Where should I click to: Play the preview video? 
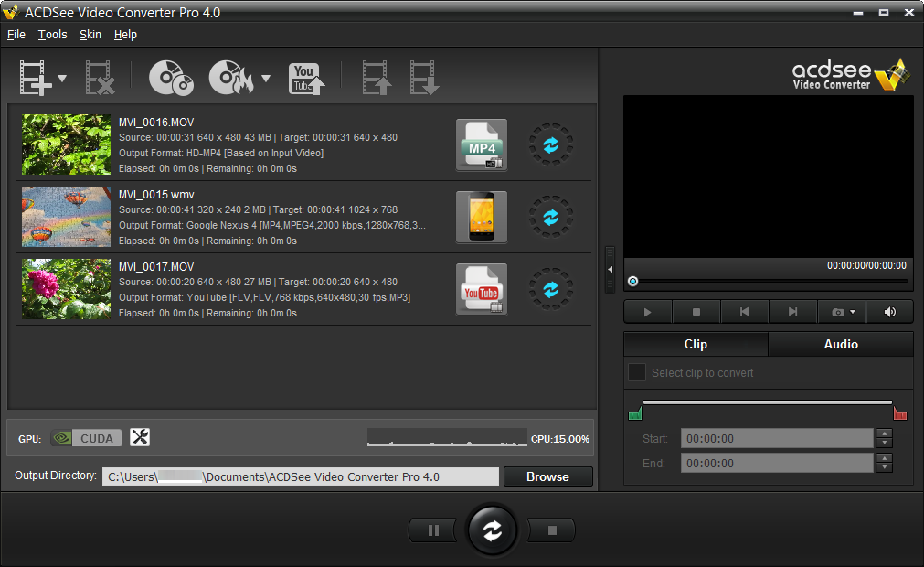tap(648, 312)
